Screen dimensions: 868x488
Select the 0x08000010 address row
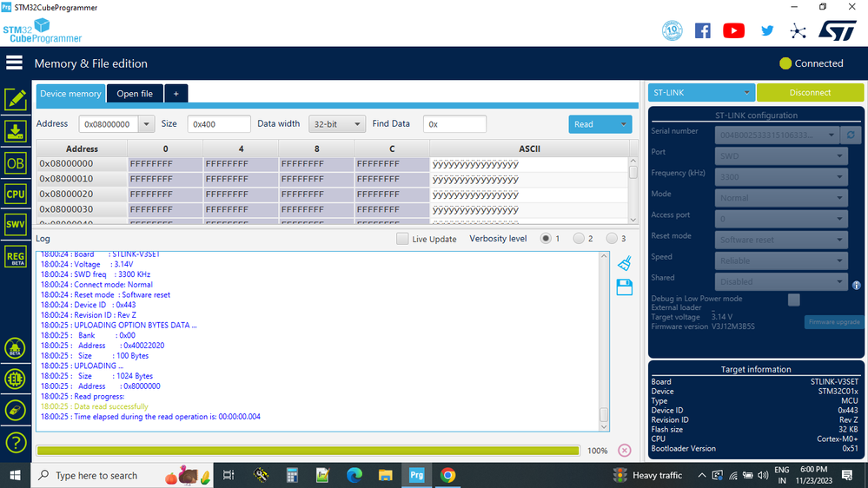click(332, 179)
